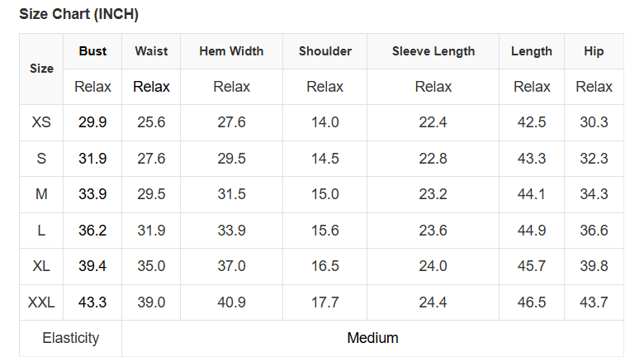Screen dimensions: 644x357
Task: Click the Shoulder column header
Action: [325, 51]
